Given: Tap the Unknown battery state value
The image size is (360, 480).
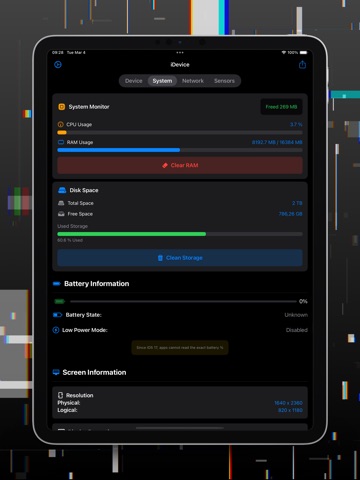Looking at the screenshot, I should [x=296, y=315].
